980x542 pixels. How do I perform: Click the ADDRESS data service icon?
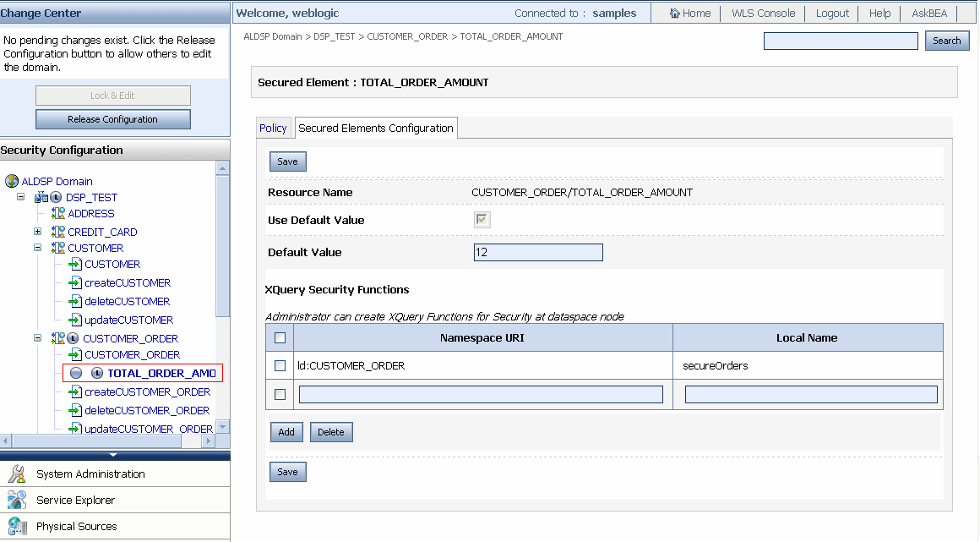pyautogui.click(x=58, y=213)
